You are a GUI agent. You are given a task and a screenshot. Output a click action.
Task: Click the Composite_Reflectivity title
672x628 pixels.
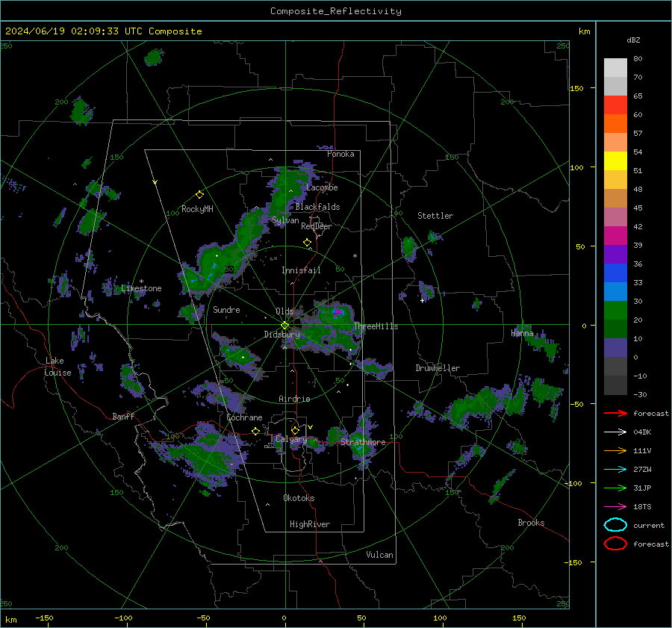(x=336, y=11)
